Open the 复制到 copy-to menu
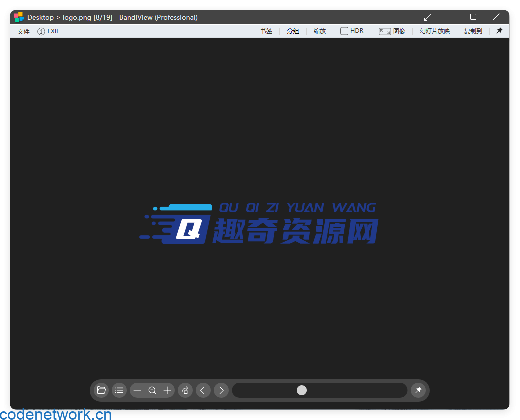Viewport: 520px width, 420px height. point(473,31)
